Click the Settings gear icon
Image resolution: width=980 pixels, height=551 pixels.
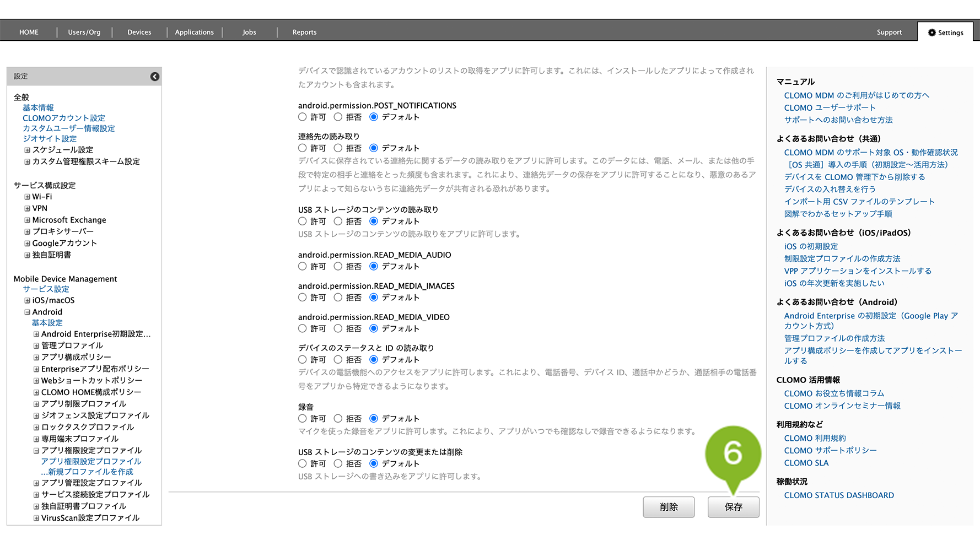pyautogui.click(x=931, y=33)
